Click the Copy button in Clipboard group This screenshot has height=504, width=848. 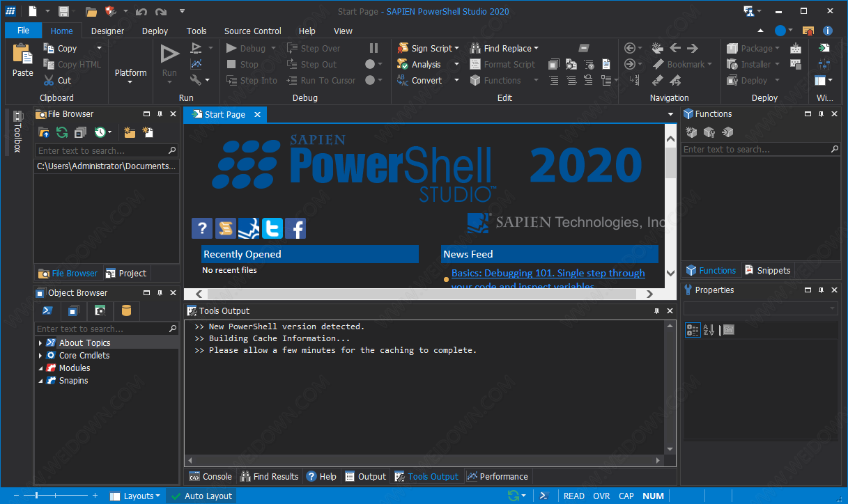click(x=60, y=48)
